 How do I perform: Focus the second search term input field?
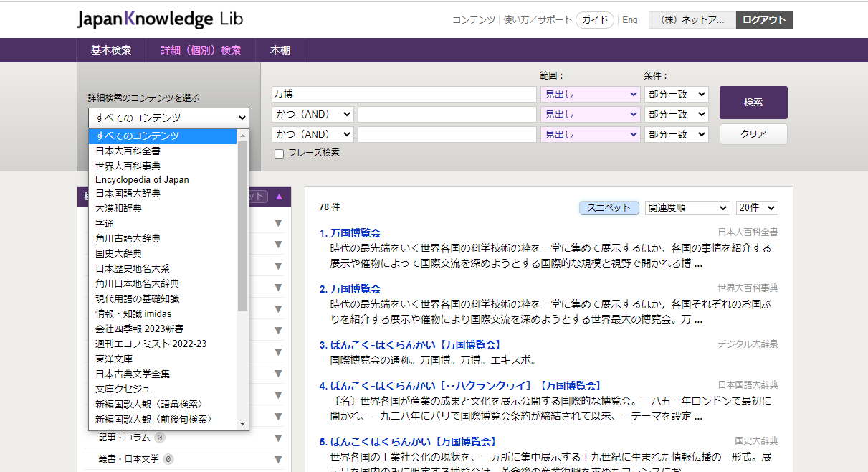click(447, 114)
